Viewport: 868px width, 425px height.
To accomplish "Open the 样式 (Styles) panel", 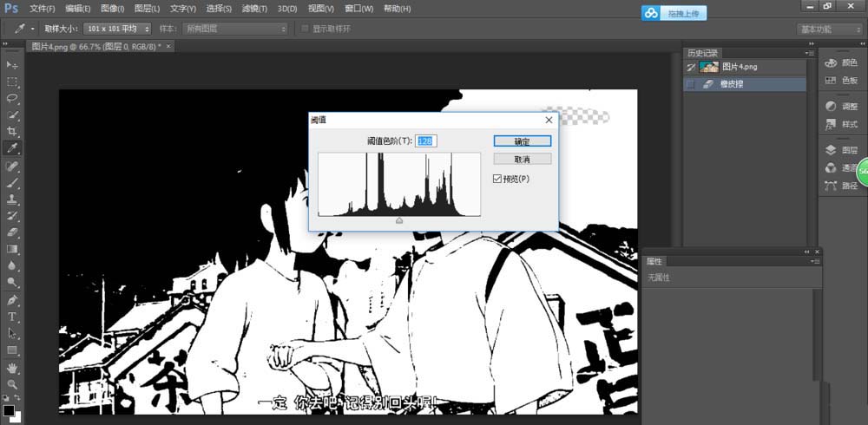I will coord(841,124).
